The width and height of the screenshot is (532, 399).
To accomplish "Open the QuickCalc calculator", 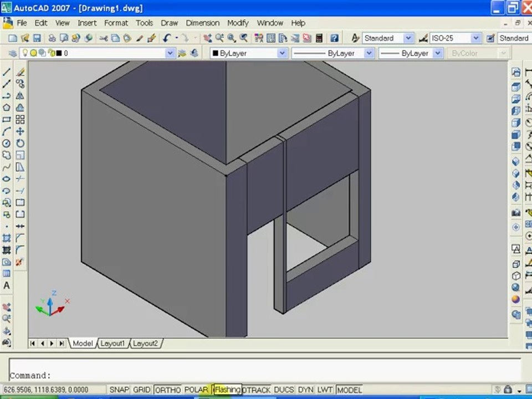I will [x=319, y=38].
